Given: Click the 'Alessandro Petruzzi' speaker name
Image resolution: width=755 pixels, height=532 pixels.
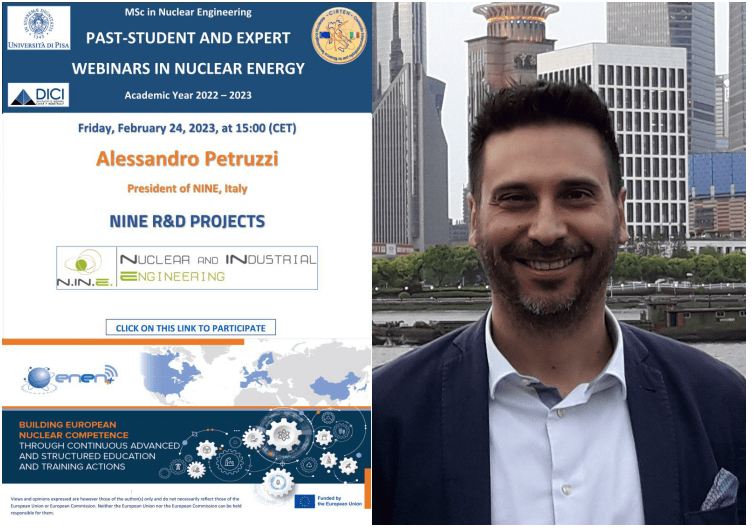Looking at the screenshot, I should coord(186,159).
